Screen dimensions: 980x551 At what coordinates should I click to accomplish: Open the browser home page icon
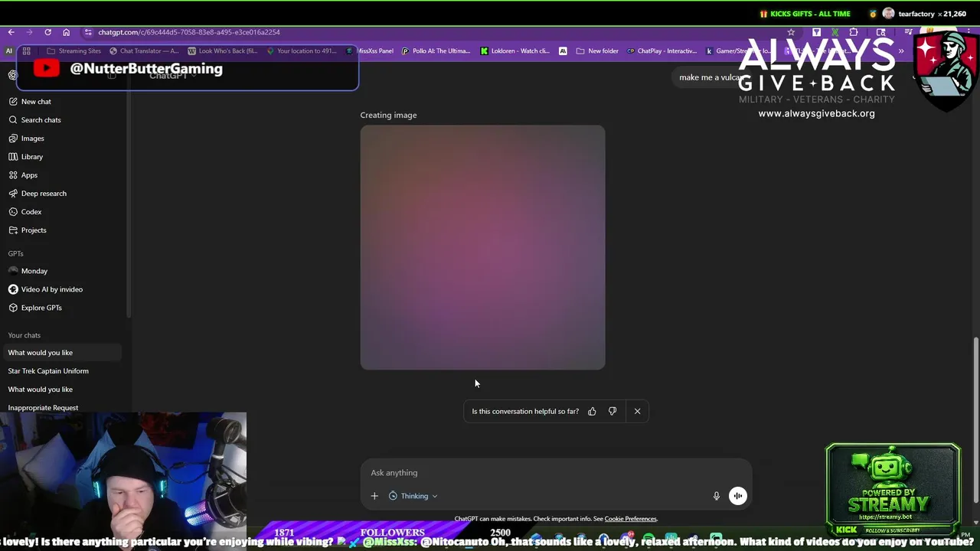(66, 32)
